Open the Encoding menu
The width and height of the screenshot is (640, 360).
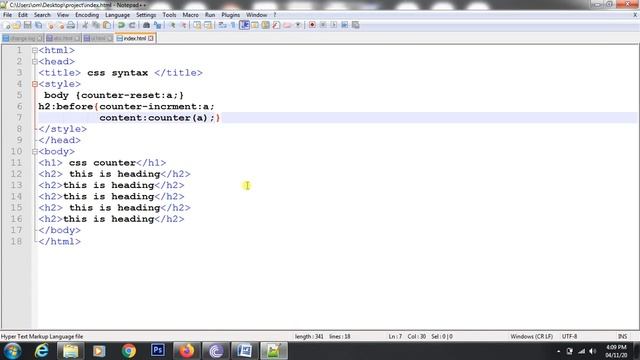pyautogui.click(x=87, y=15)
